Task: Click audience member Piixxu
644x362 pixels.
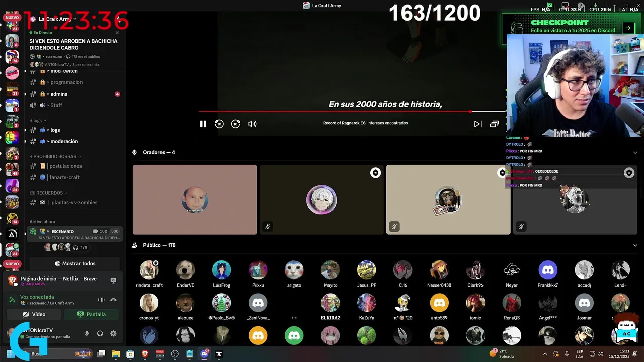Action: tap(258, 274)
